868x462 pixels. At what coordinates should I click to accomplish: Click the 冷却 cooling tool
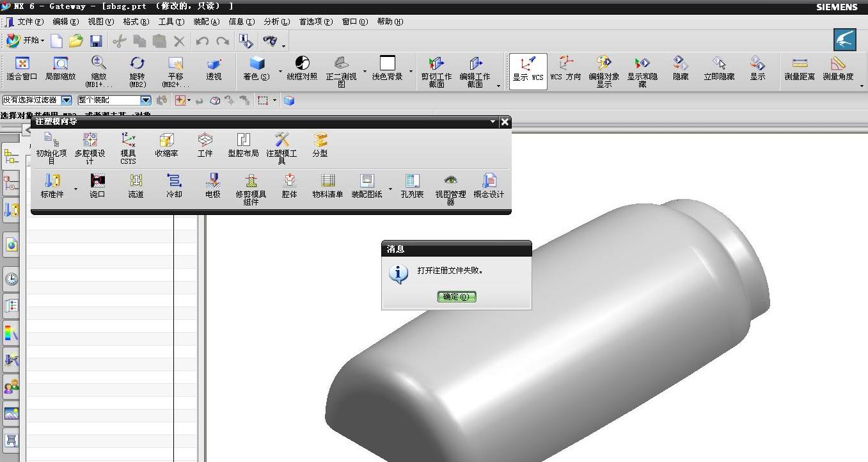click(174, 187)
